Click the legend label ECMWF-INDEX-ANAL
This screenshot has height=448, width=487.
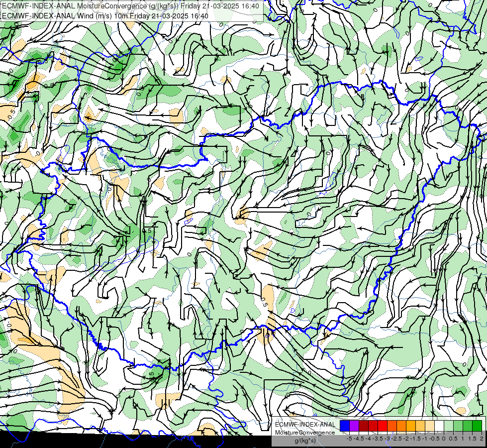(x=305, y=425)
